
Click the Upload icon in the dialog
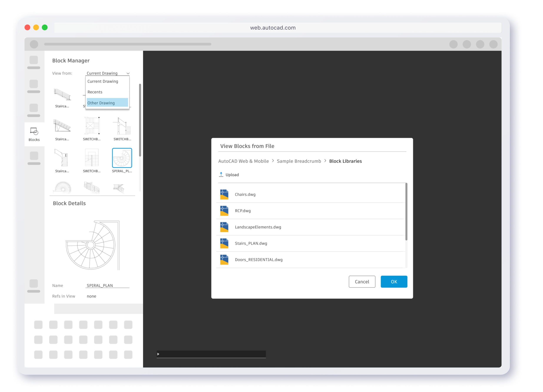pos(221,175)
